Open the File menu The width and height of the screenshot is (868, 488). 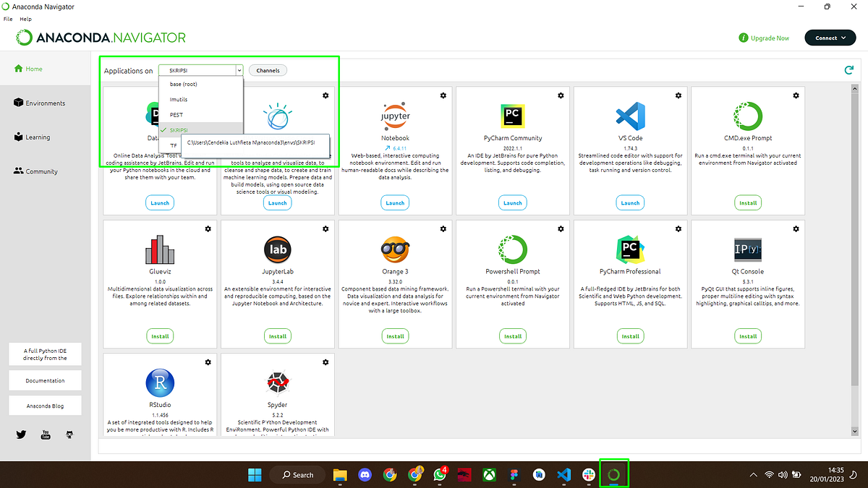[x=8, y=19]
